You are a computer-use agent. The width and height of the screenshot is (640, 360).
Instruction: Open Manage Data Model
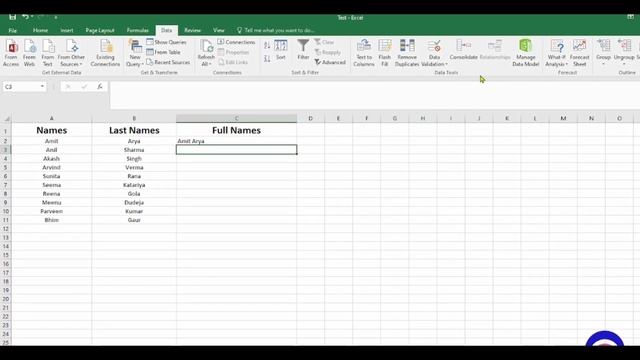pos(526,53)
